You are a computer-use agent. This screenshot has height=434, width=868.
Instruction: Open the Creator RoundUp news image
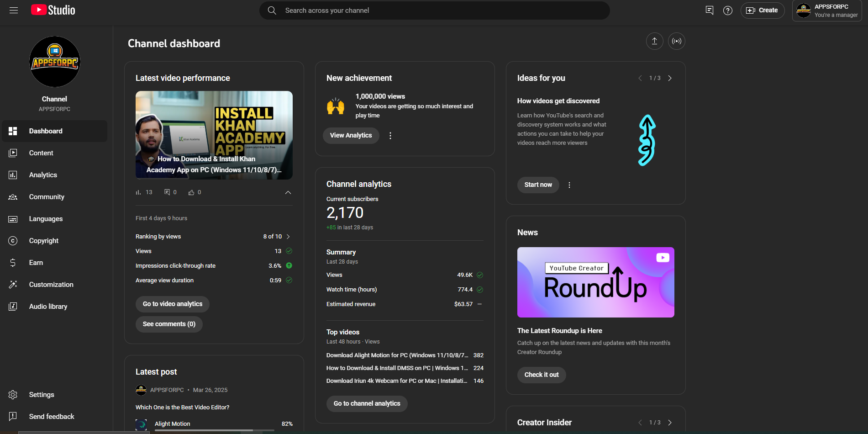[x=596, y=282]
